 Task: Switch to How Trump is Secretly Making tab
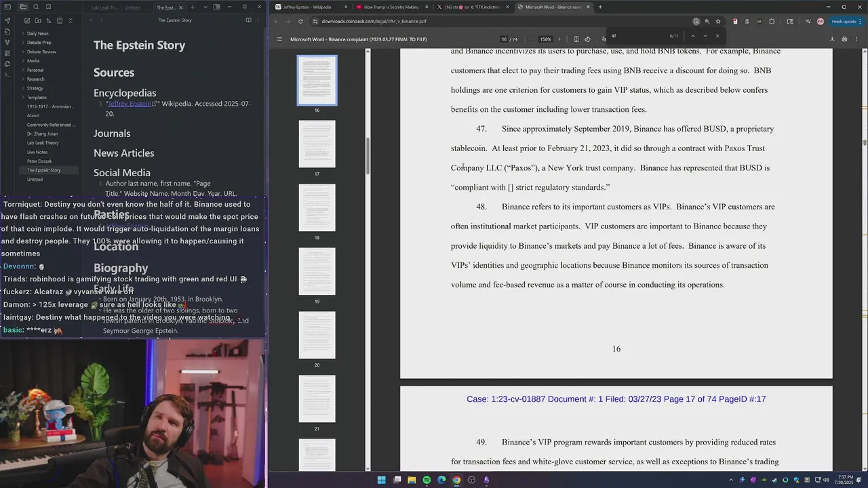click(391, 7)
